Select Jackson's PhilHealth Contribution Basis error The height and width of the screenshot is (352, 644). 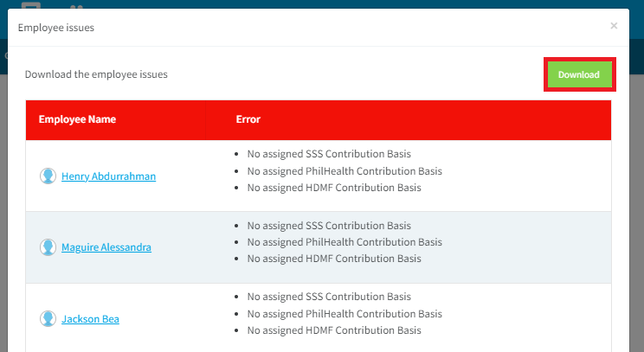pyautogui.click(x=345, y=314)
